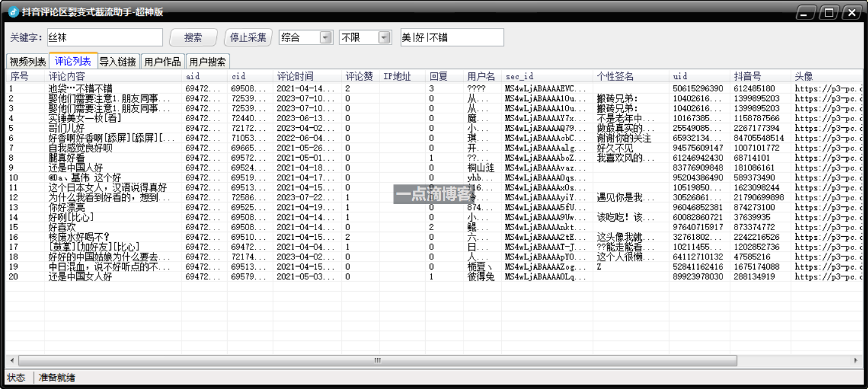The height and width of the screenshot is (389, 868).
Task: Click the 用户名 column header
Action: click(x=482, y=76)
